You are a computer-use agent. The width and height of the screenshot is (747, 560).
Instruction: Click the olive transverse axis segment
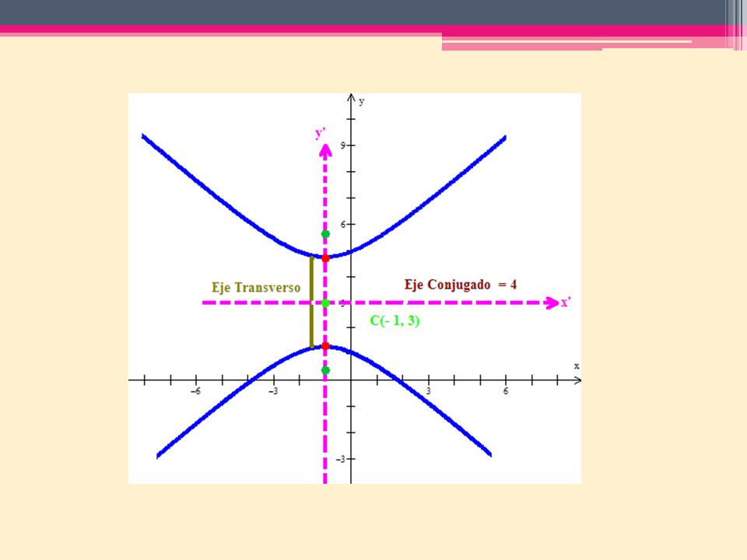coord(311,302)
